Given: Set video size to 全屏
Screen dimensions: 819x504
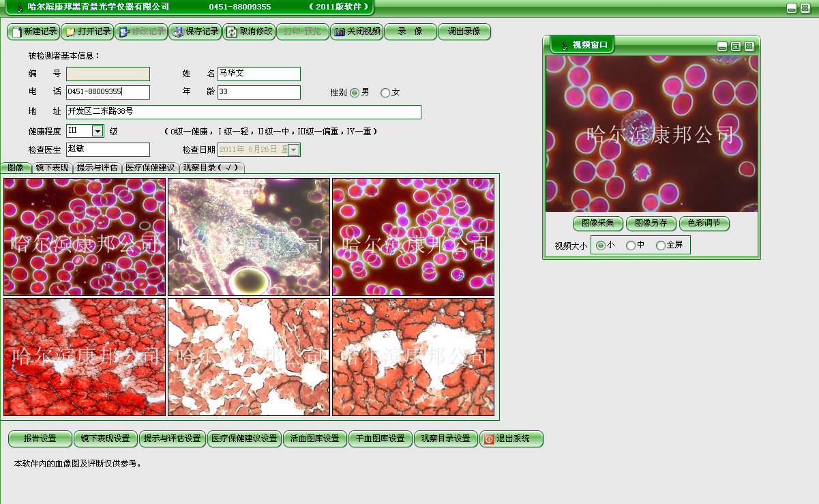Looking at the screenshot, I should click(x=661, y=246).
